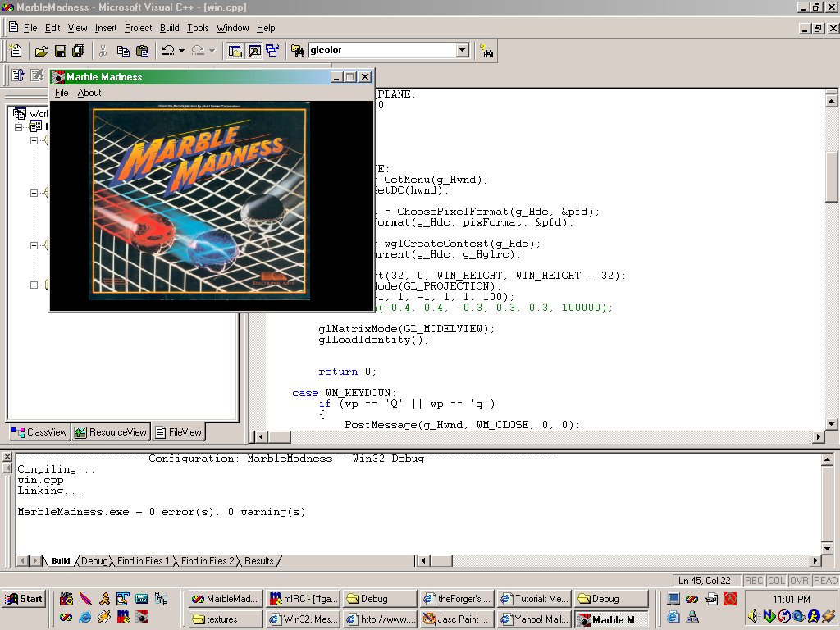Switch to the mIRC taskbar button

pyautogui.click(x=302, y=599)
